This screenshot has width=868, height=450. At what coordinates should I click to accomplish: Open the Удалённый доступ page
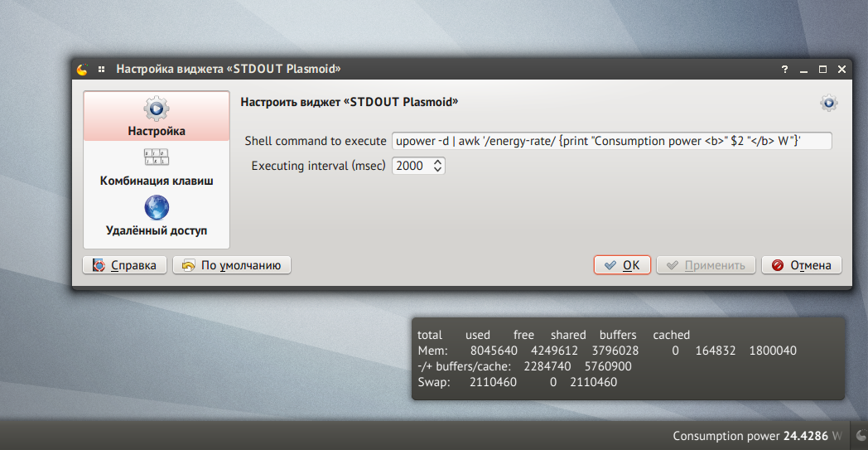click(157, 216)
